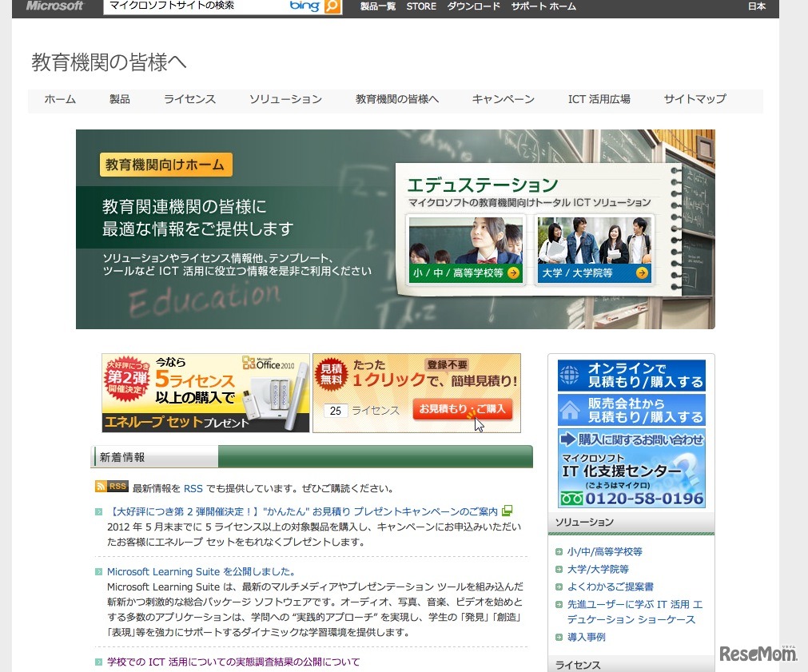Open sidebar link 小/中/高等学校等
The height and width of the screenshot is (672, 808).
(604, 552)
